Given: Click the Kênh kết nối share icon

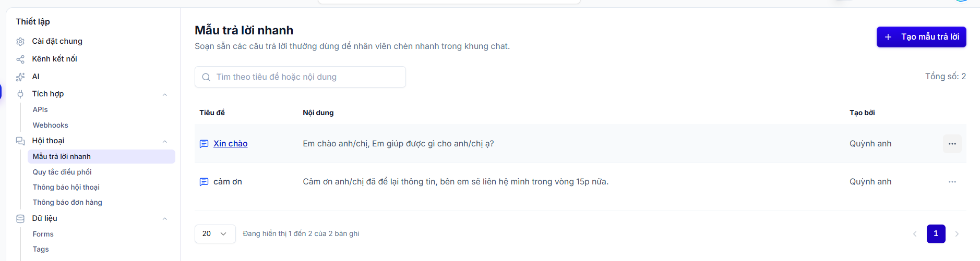Looking at the screenshot, I should point(20,59).
